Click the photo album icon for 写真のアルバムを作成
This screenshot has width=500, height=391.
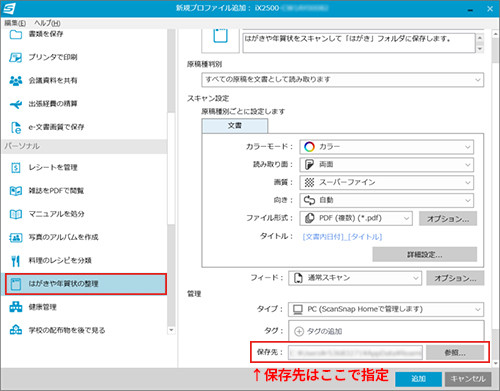click(x=16, y=238)
